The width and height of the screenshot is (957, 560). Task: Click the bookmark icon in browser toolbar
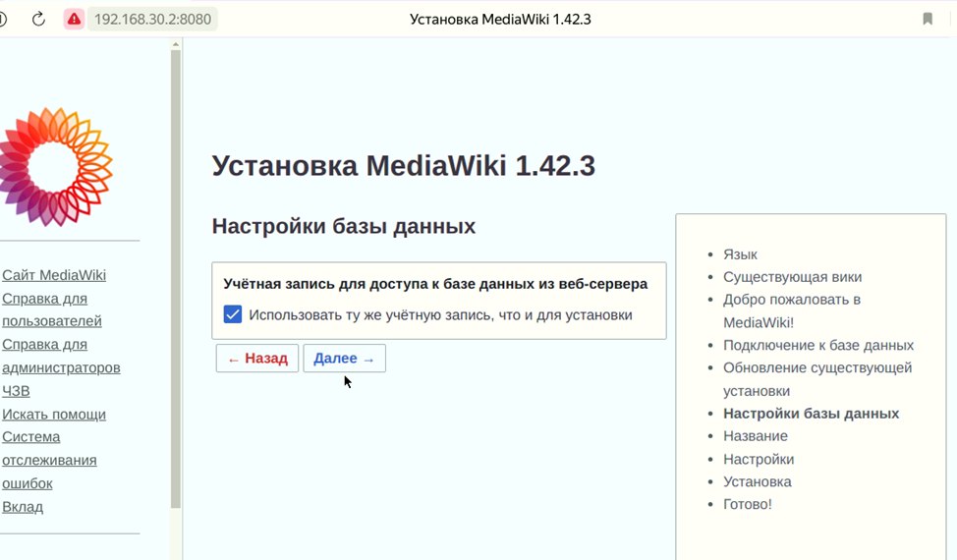pos(928,19)
